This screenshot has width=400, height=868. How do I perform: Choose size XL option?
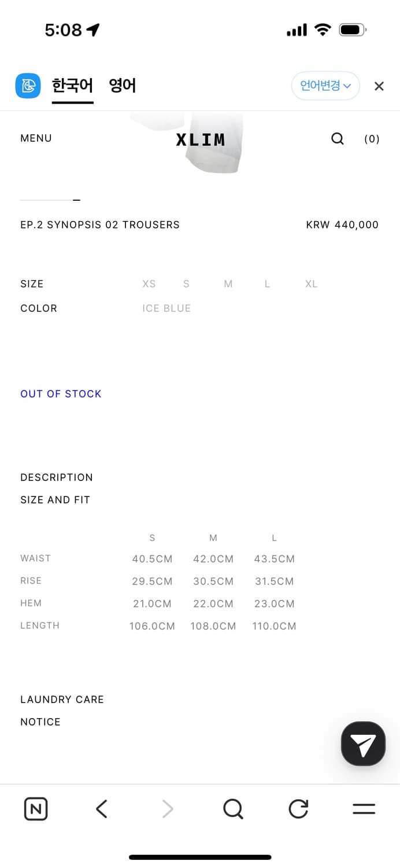point(312,284)
